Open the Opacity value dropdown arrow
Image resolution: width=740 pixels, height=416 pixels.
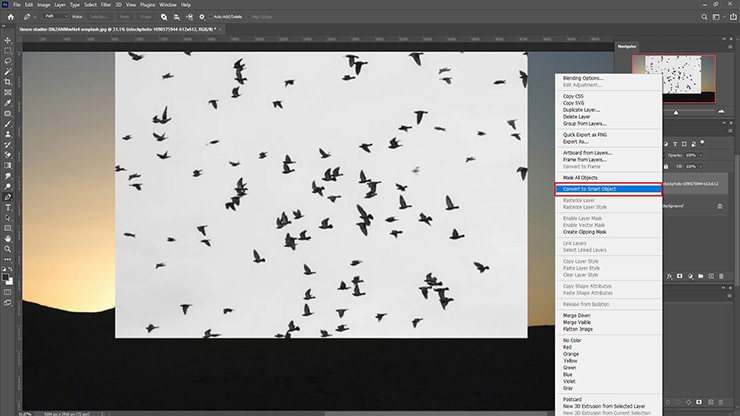[x=700, y=155]
